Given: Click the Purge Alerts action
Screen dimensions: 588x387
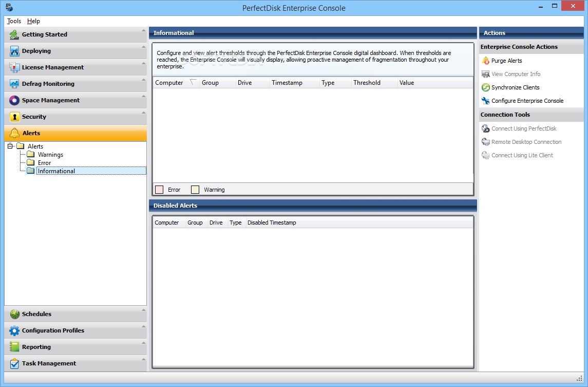Looking at the screenshot, I should pyautogui.click(x=507, y=61).
